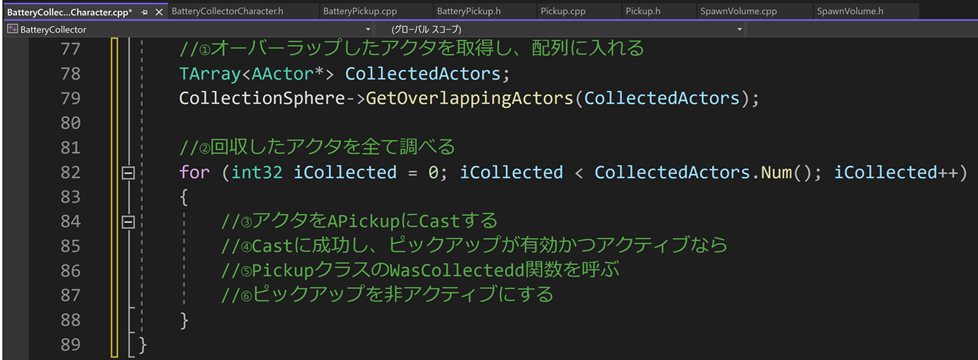Click line number 79 in the margin
The height and width of the screenshot is (360, 978).
(70, 99)
